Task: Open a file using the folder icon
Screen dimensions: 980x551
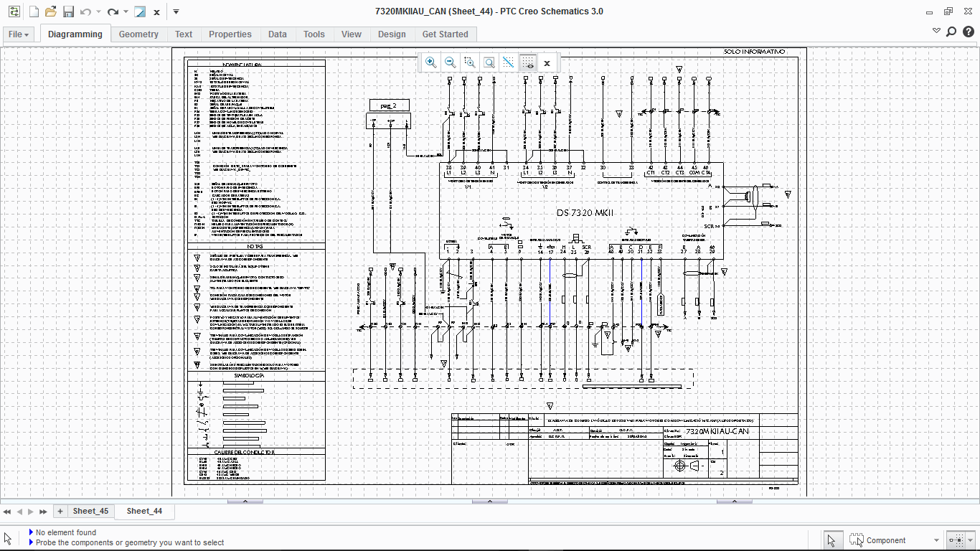Action: (x=50, y=11)
